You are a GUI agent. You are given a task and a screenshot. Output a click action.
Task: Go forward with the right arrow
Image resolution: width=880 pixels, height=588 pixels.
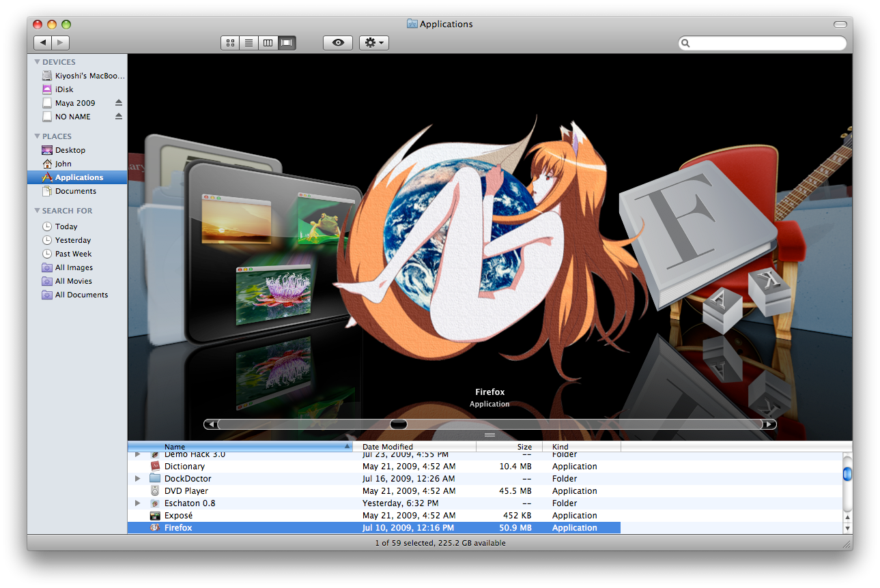[61, 43]
